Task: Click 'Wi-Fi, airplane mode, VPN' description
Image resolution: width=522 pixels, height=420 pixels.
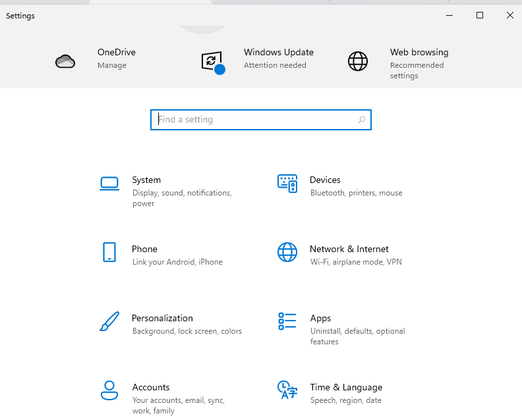Action: point(356,262)
